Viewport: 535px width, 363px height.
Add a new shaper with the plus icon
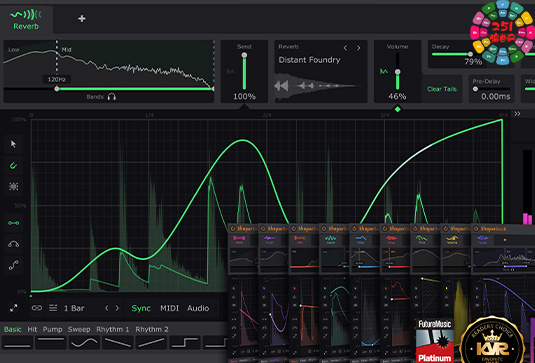[82, 18]
